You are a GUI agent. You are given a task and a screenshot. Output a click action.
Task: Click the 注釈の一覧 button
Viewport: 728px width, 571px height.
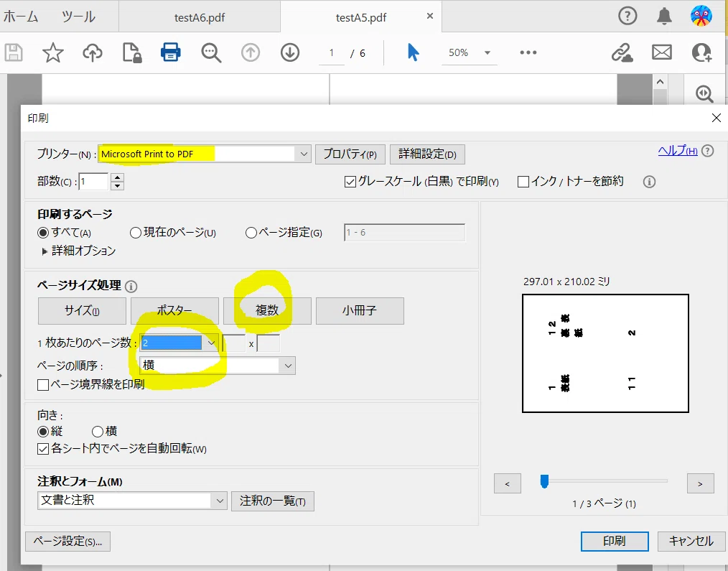click(273, 501)
